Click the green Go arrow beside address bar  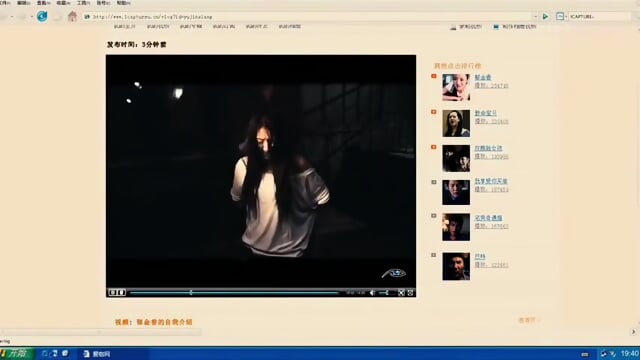point(545,17)
